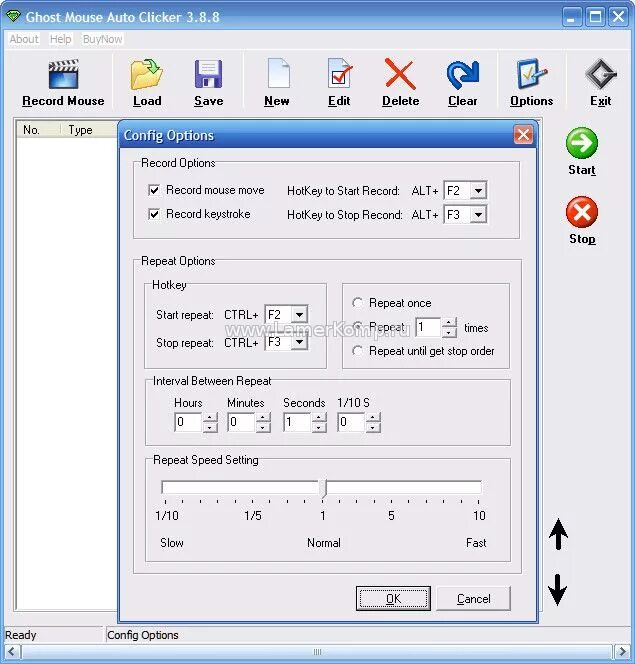
Task: Click the green Start arrow icon
Action: tap(582, 143)
